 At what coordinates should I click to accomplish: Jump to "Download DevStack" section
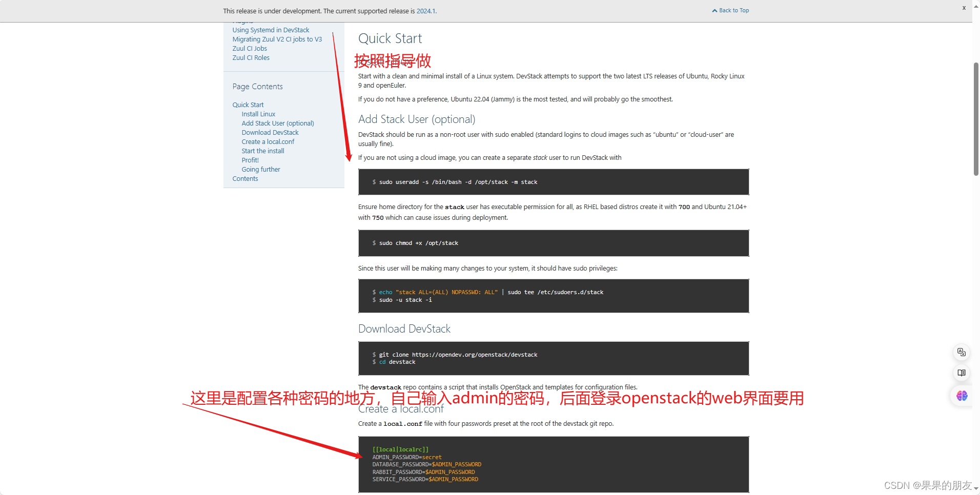pyautogui.click(x=270, y=132)
